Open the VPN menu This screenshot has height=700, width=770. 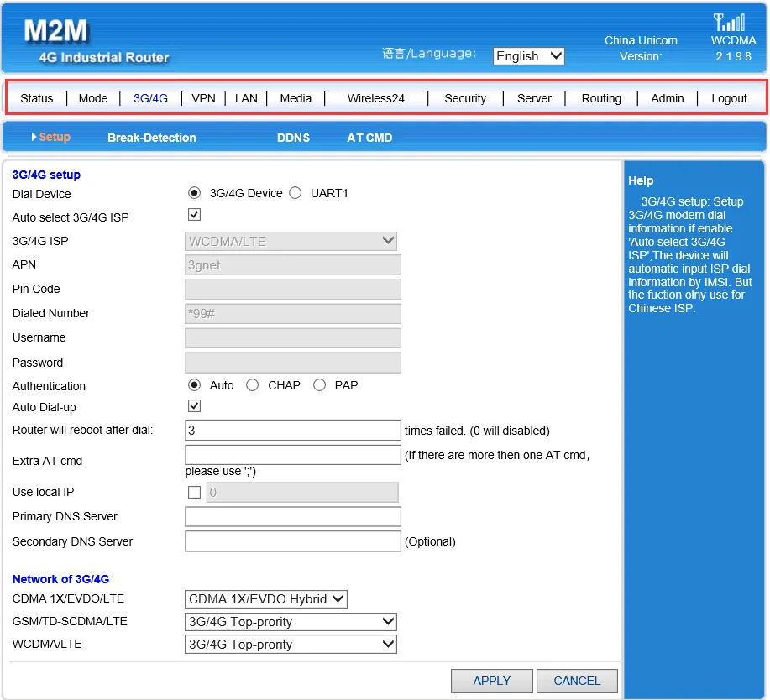pyautogui.click(x=203, y=98)
